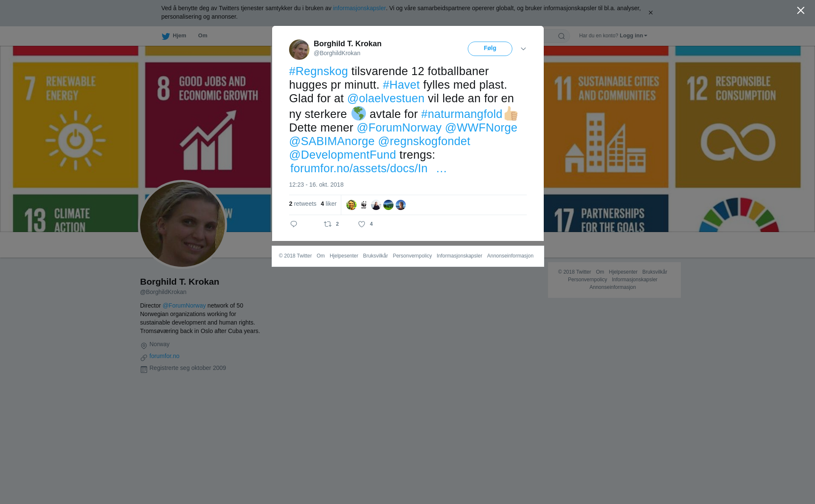
Task: Expand tweet options chevron beside Følg
Action: (523, 49)
